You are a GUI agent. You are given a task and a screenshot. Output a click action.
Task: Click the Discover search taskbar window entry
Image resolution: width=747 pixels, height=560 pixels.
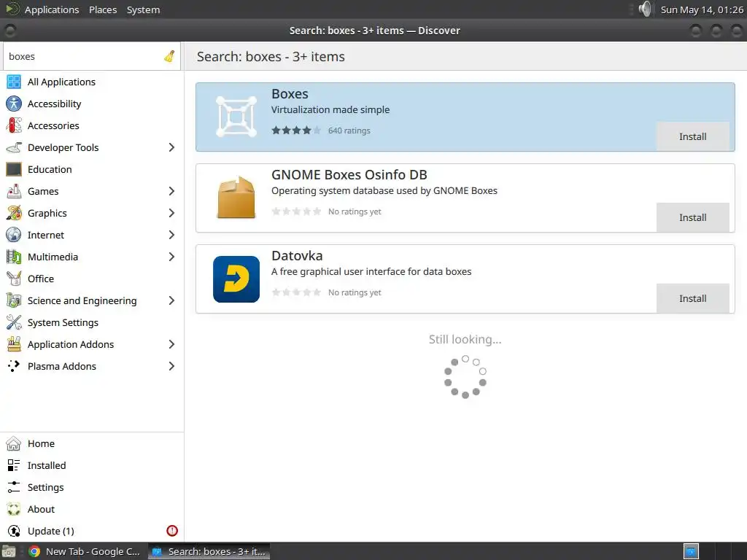tap(209, 551)
